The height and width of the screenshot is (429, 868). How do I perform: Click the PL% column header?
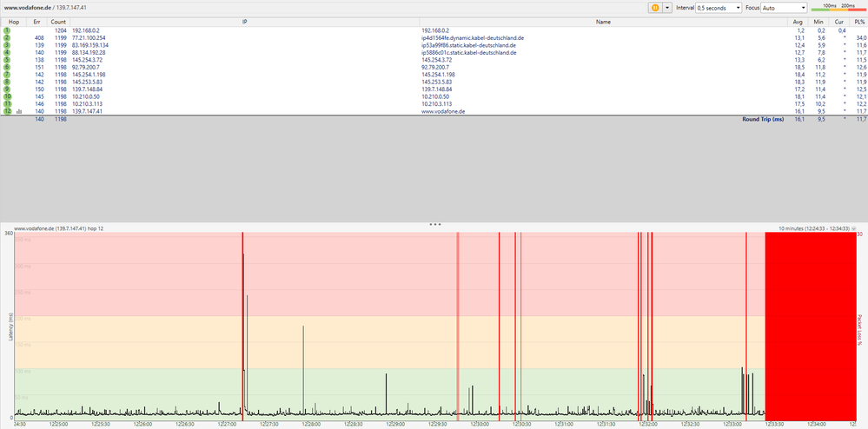[859, 20]
